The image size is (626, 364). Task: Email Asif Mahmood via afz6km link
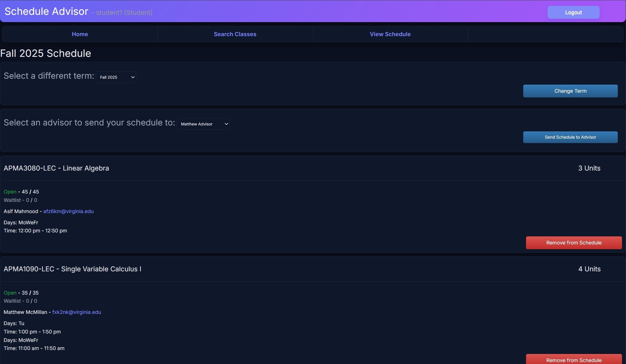point(68,211)
